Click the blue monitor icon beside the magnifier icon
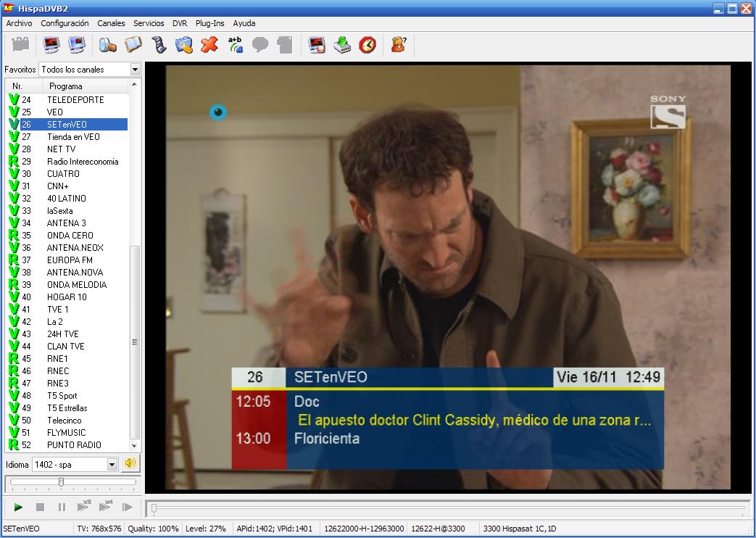The width and height of the screenshot is (756, 538). [x=77, y=45]
